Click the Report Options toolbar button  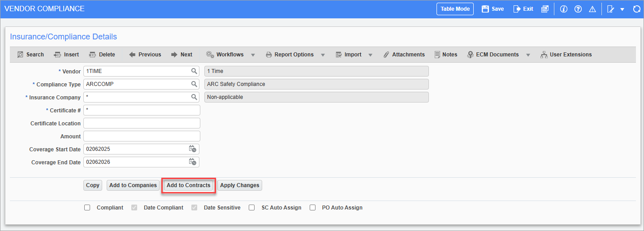pyautogui.click(x=290, y=55)
